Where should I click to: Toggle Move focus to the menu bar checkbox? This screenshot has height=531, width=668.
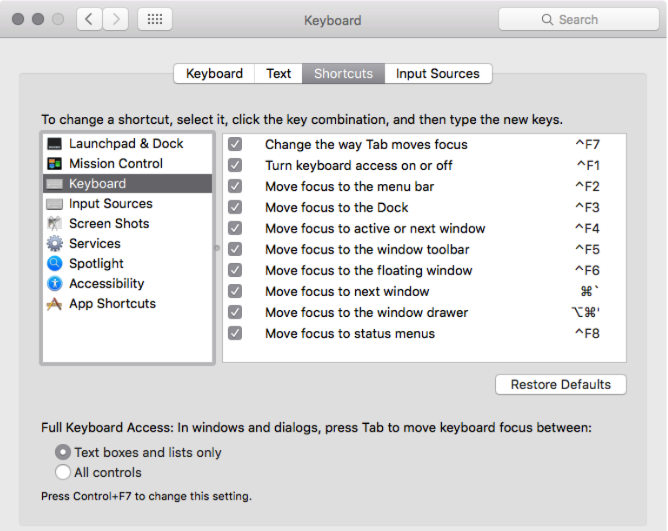point(235,186)
